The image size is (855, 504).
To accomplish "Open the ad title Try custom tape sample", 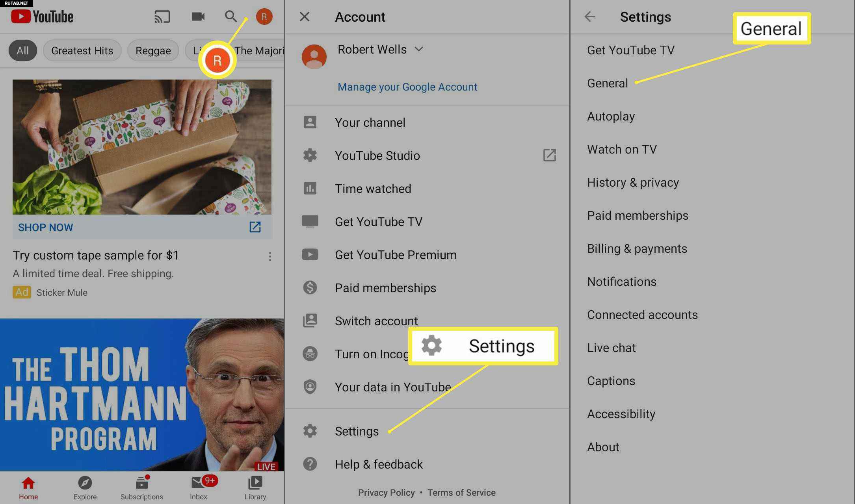I will [x=96, y=255].
